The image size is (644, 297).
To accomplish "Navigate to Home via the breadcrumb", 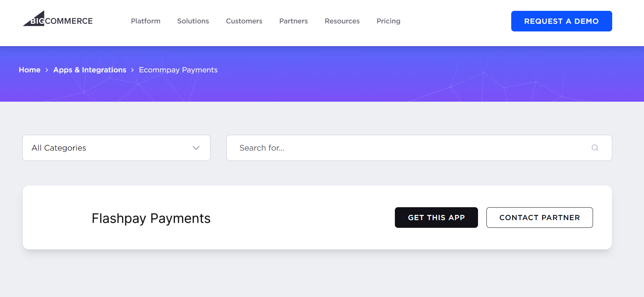I will (30, 70).
